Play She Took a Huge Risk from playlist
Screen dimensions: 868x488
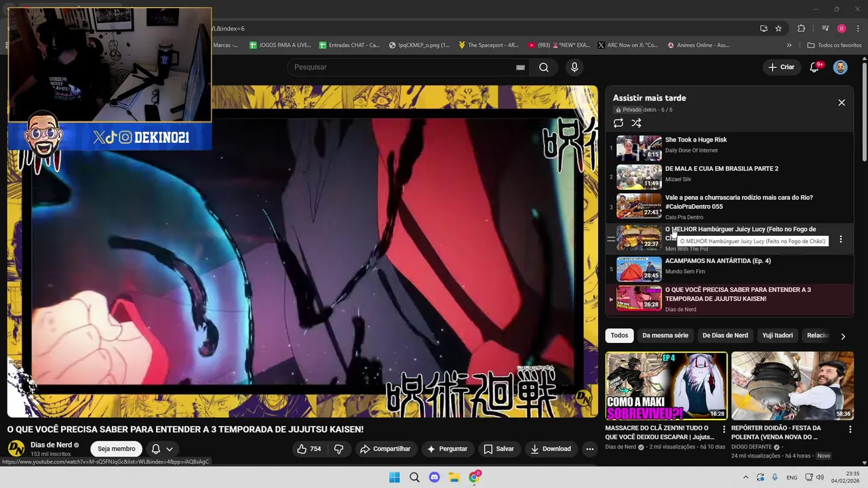coord(729,147)
